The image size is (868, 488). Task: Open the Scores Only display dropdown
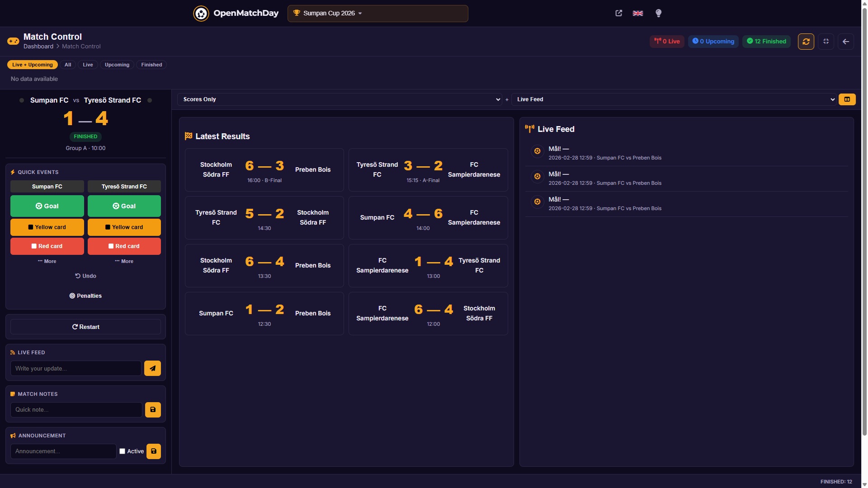tap(340, 99)
